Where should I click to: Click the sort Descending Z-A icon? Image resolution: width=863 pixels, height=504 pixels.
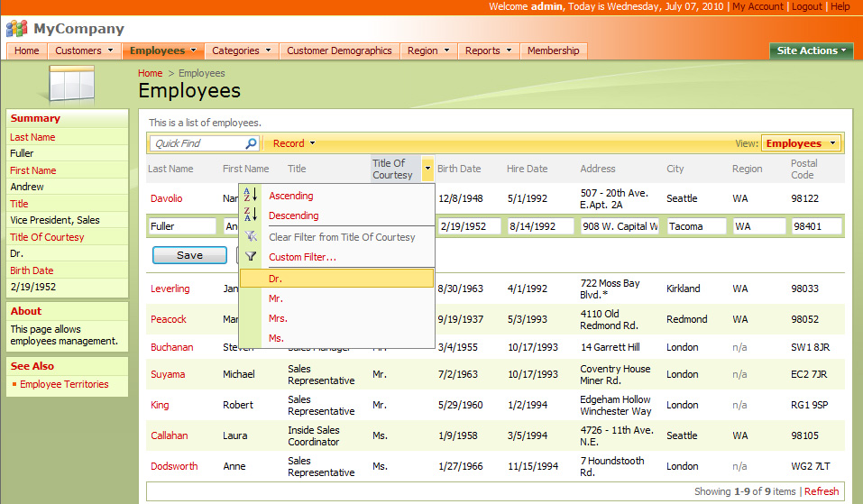251,215
